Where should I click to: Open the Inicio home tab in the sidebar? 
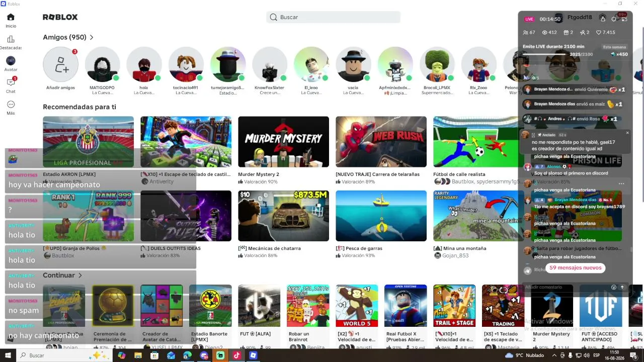11,21
